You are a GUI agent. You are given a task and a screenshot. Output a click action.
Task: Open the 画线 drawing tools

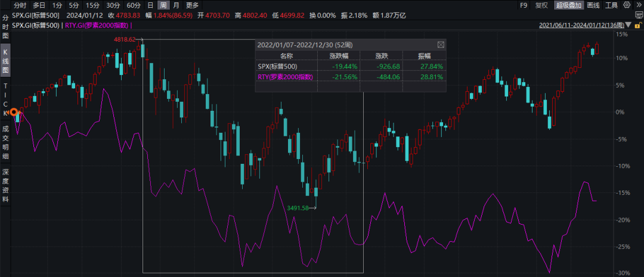[x=593, y=5]
